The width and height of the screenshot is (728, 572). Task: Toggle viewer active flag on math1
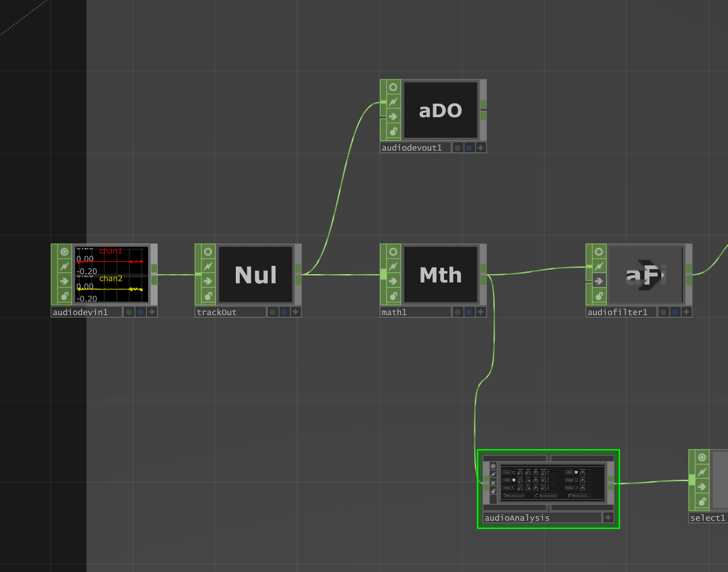tap(393, 252)
